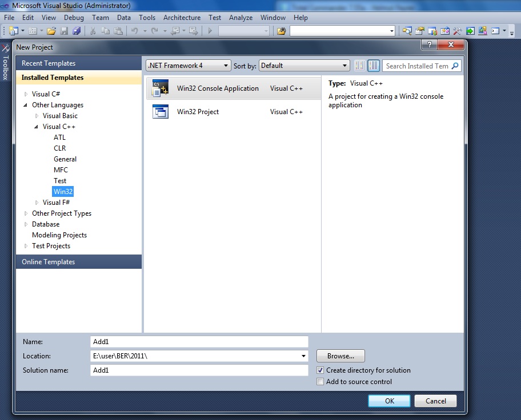Click the Add New Item toolbar icon
This screenshot has width=521, height=420.
pyautogui.click(x=33, y=31)
